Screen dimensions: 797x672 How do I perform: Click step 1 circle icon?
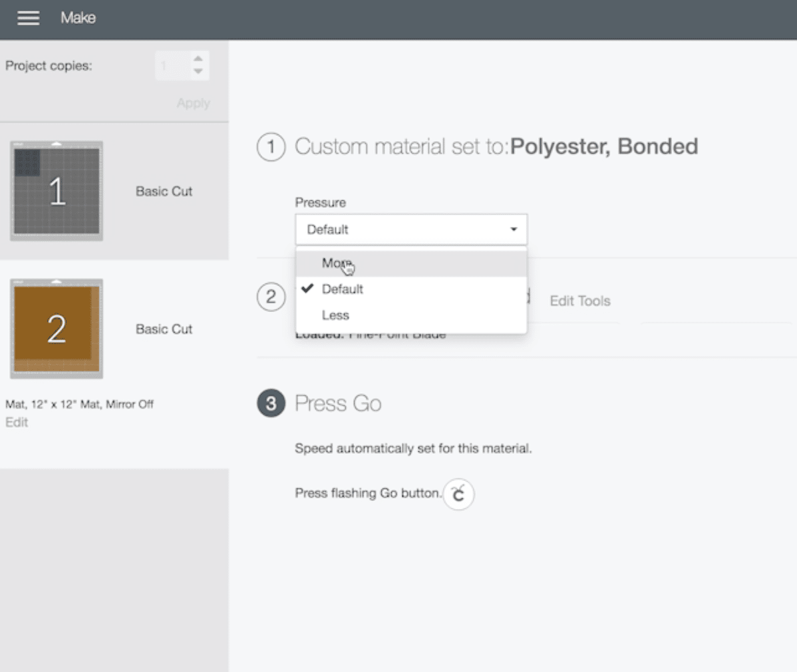(x=271, y=147)
